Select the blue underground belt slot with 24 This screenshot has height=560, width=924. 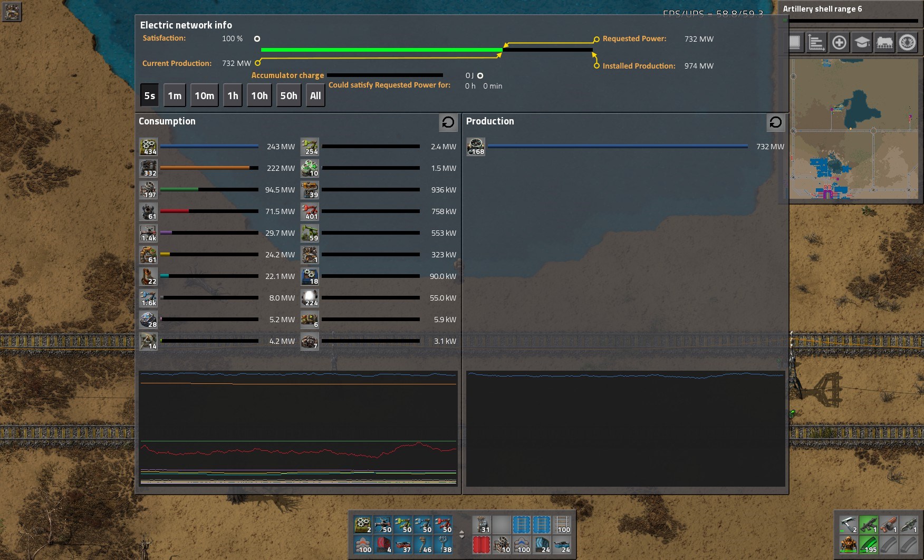542,545
